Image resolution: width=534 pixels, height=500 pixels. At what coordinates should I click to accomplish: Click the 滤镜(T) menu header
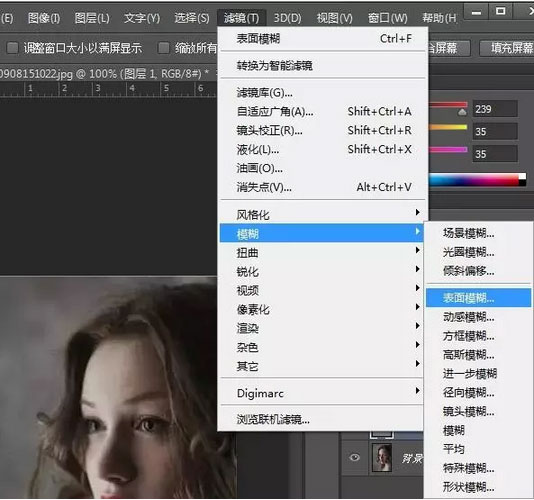coord(241,18)
